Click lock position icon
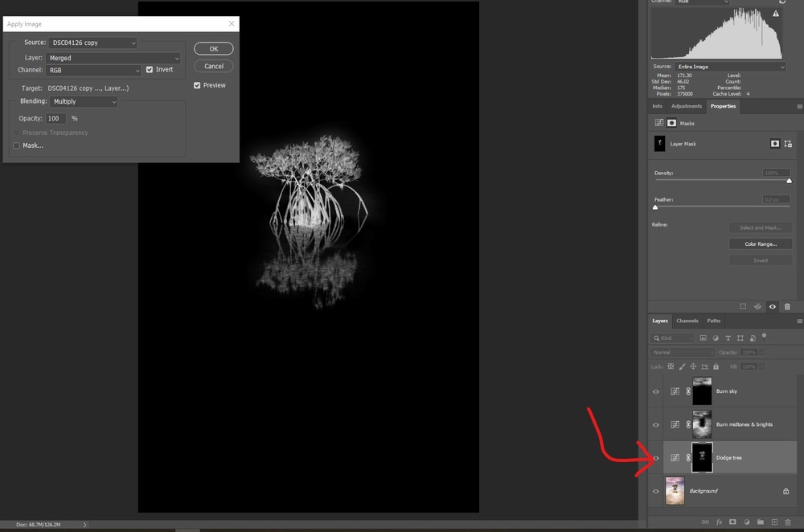The height and width of the screenshot is (532, 804). (693, 366)
